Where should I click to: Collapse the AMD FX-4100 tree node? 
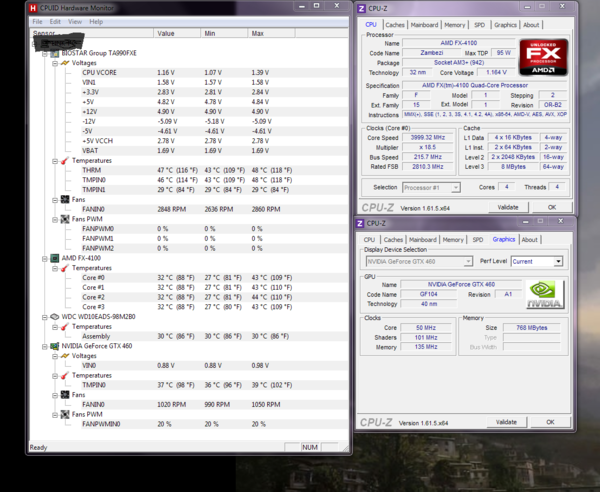[x=45, y=259]
